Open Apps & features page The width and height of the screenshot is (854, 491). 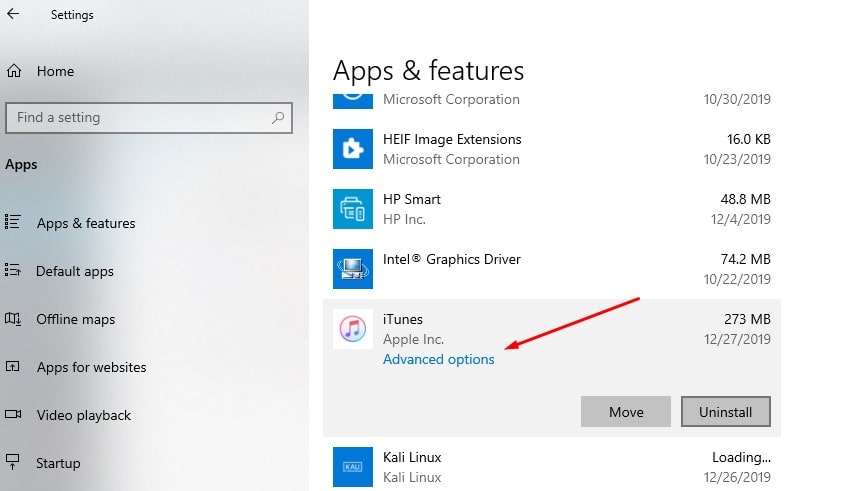pos(86,223)
